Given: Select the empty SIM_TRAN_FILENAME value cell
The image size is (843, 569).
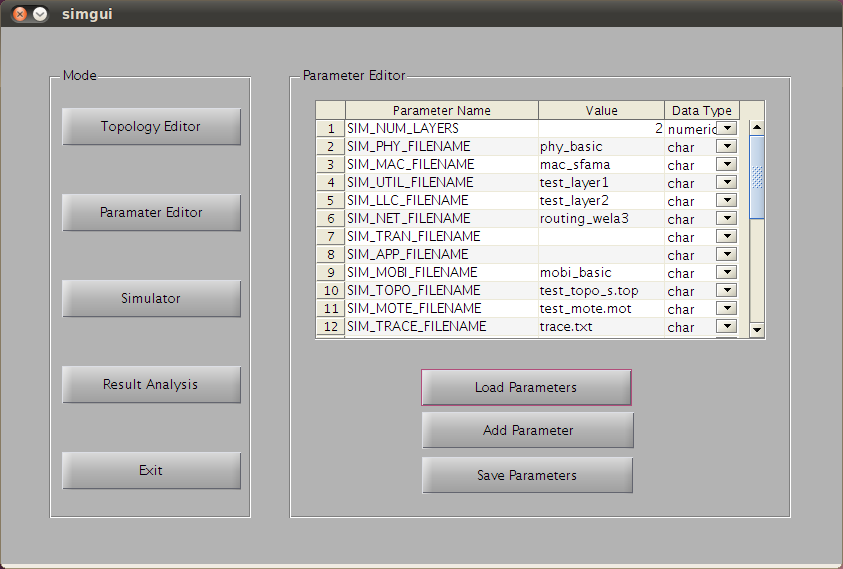Looking at the screenshot, I should coord(601,237).
